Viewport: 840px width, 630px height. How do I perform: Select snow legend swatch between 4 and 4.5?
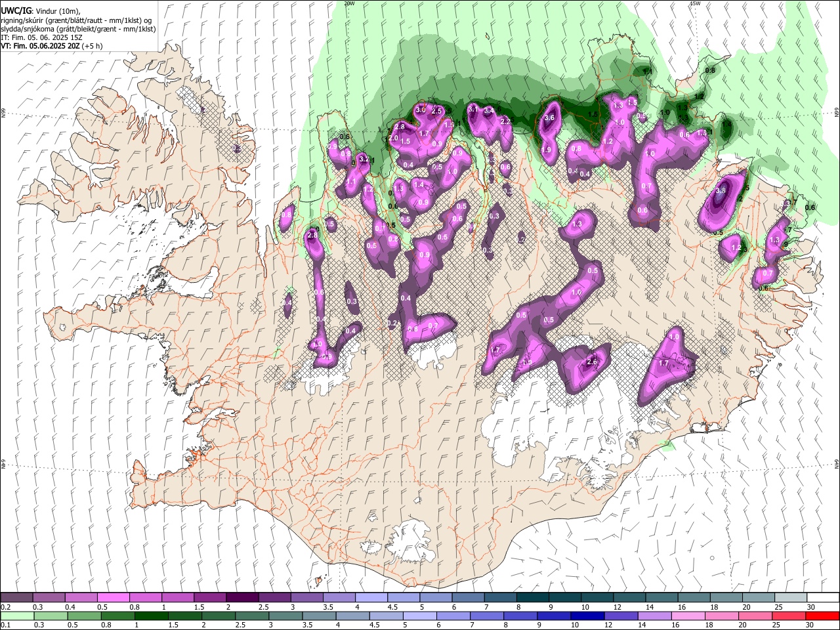click(x=371, y=597)
